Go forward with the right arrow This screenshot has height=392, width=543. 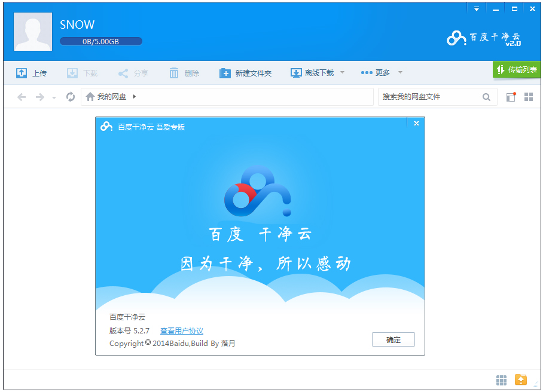(40, 97)
